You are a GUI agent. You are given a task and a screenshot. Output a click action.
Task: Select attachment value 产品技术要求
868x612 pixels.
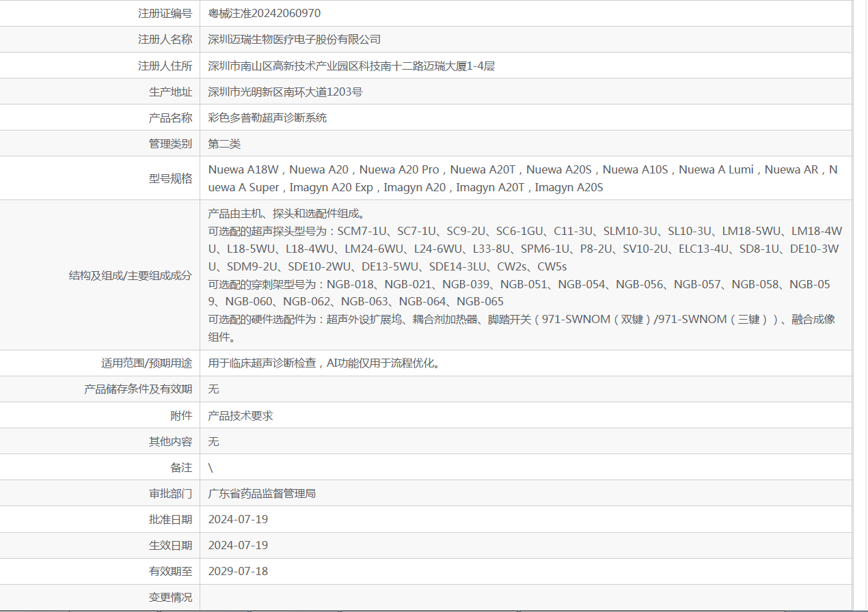[x=241, y=415]
